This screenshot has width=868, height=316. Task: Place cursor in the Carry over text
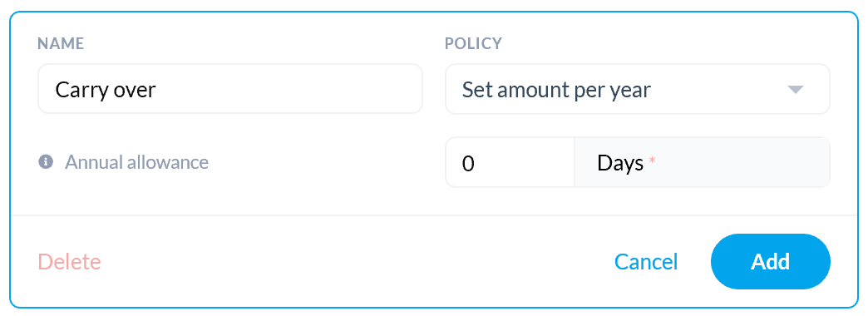coord(106,90)
